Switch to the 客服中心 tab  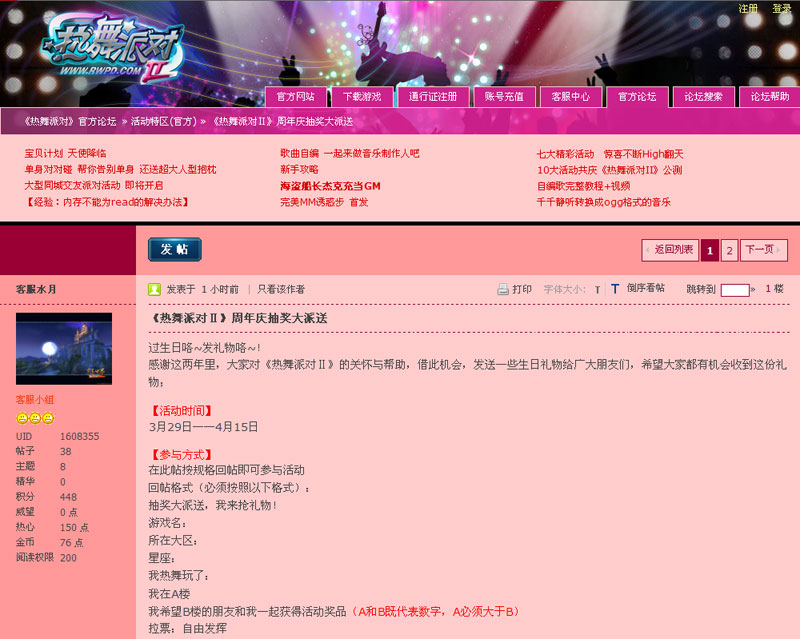tap(570, 96)
